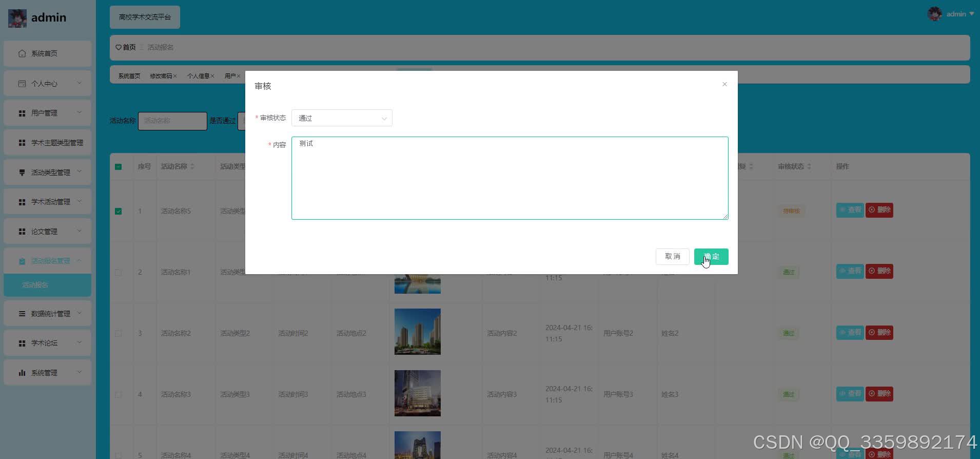The image size is (980, 459).
Task: Click 活动名称 search input field
Action: coord(172,121)
